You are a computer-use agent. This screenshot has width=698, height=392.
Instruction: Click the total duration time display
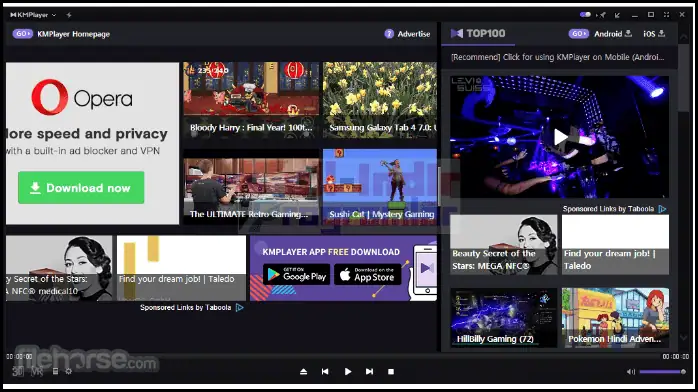point(676,356)
